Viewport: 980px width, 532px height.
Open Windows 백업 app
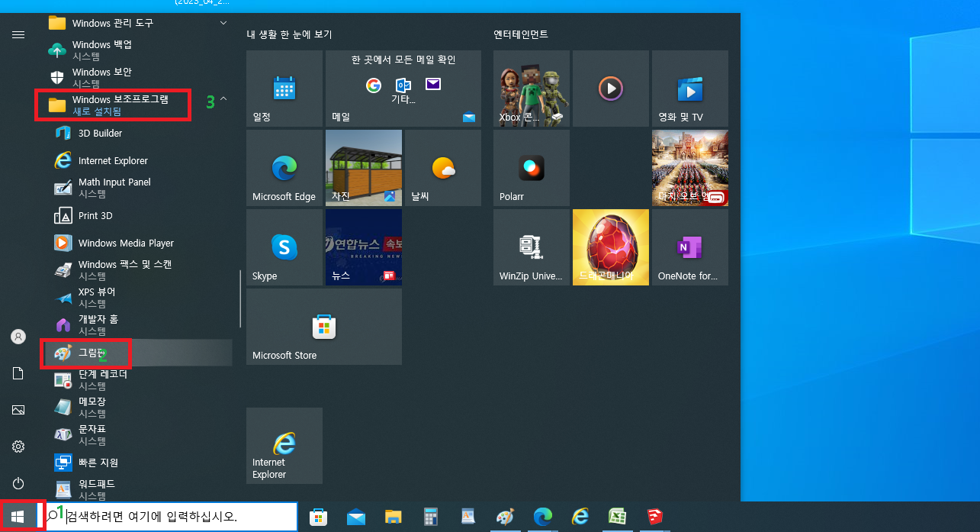137,50
